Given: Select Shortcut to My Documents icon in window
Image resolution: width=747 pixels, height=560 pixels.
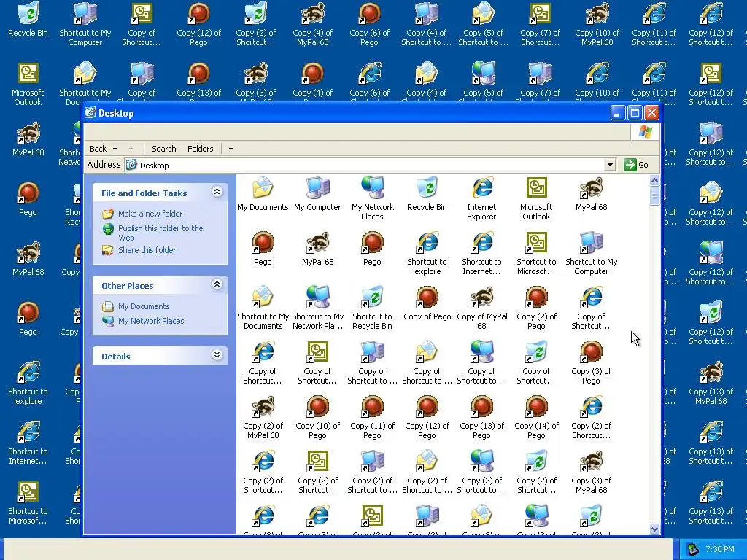Looking at the screenshot, I should [x=263, y=308].
